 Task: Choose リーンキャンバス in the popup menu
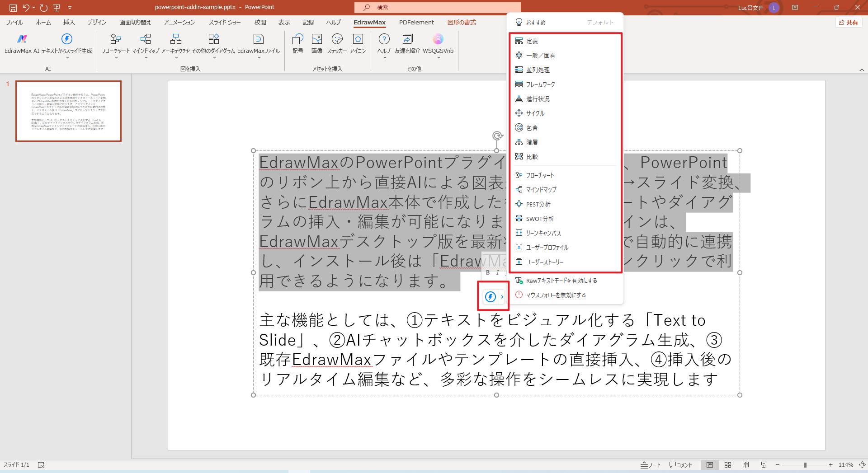point(566,233)
